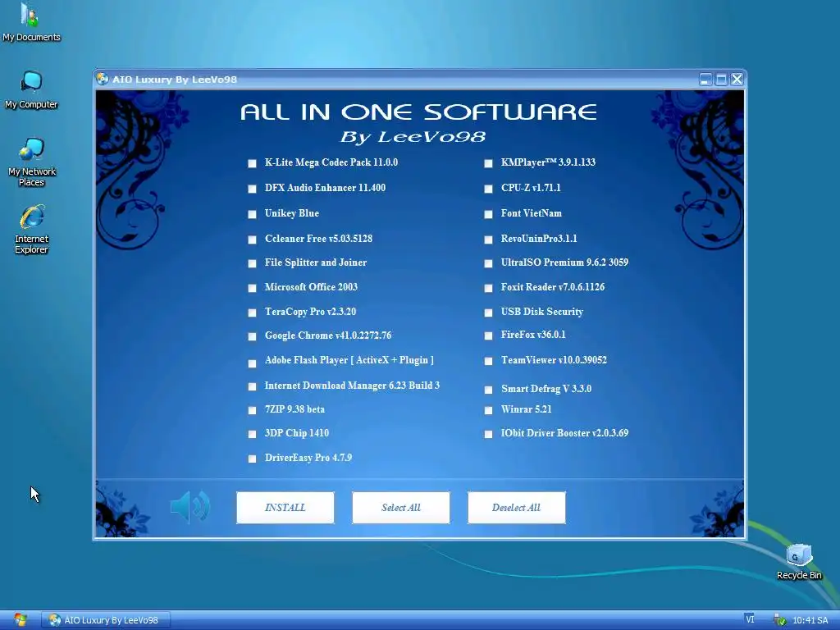The image size is (840, 630).
Task: Enable FireFox v36.0.1 checkbox
Action: point(489,336)
